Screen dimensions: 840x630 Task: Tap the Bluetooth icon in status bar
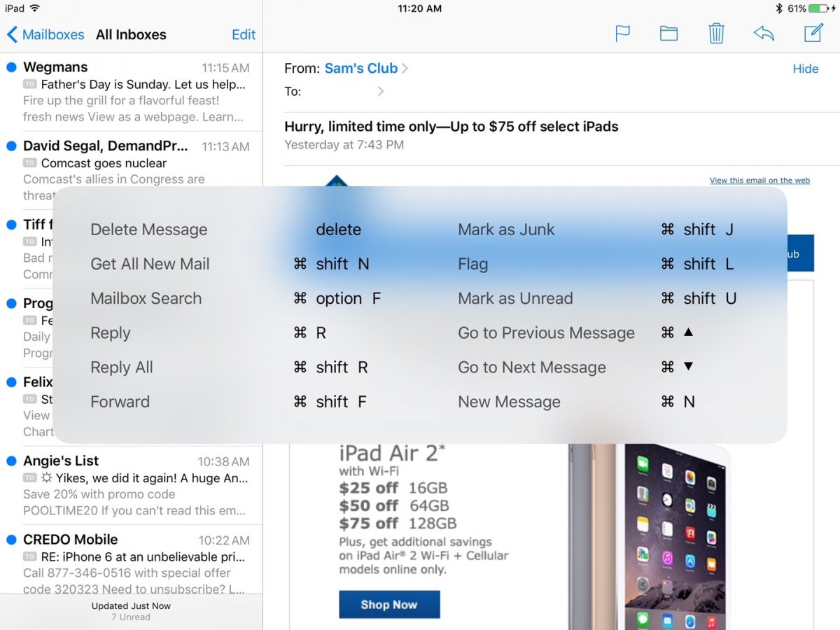click(778, 8)
